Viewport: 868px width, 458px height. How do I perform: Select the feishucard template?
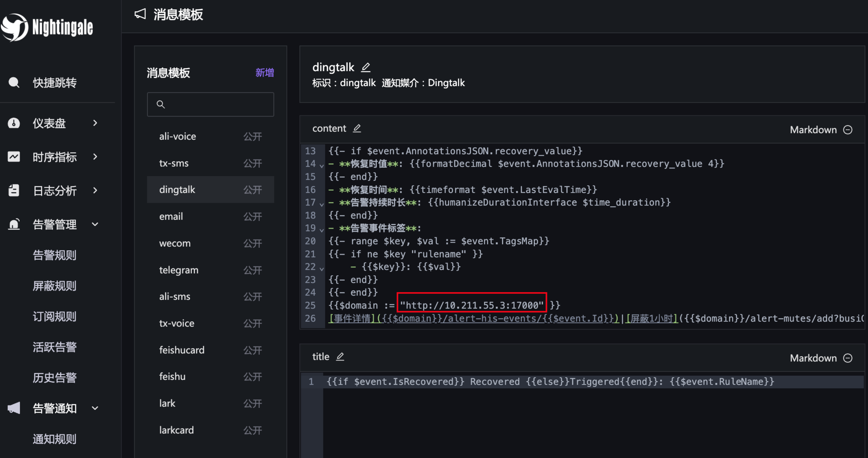182,350
